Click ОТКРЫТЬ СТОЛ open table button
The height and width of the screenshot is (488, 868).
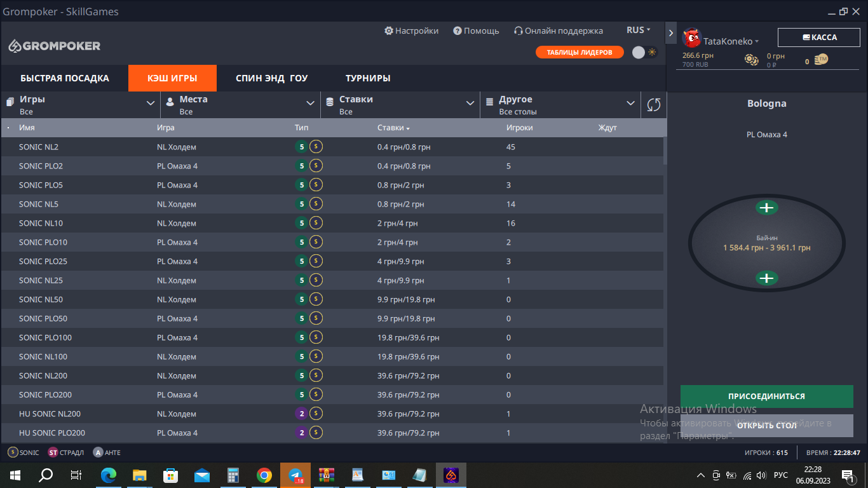click(x=766, y=425)
